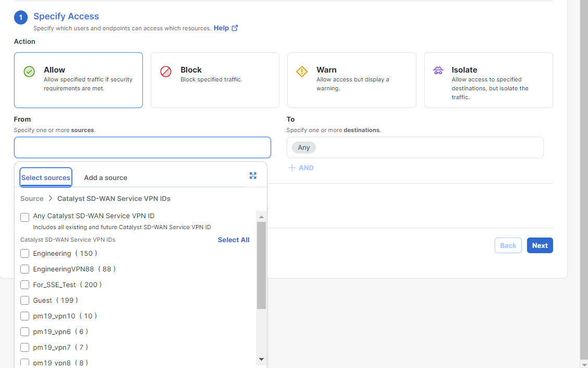Image resolution: width=588 pixels, height=368 pixels.
Task: Click the Any destination chip
Action: (x=304, y=148)
